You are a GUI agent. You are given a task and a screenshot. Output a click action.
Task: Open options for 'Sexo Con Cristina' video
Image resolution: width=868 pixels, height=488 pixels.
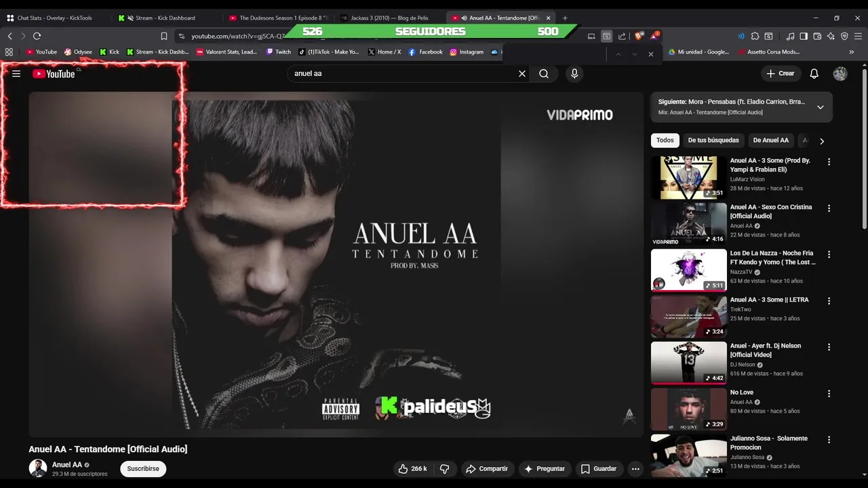coord(829,208)
